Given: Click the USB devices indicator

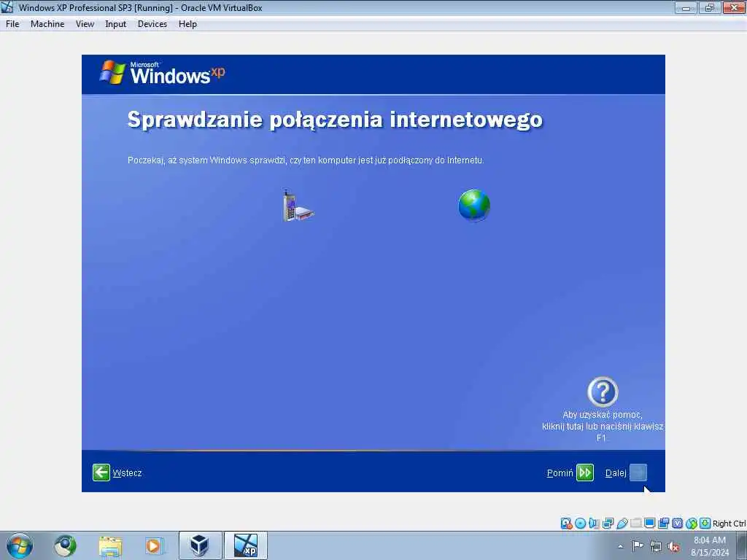Looking at the screenshot, I should pyautogui.click(x=622, y=524).
